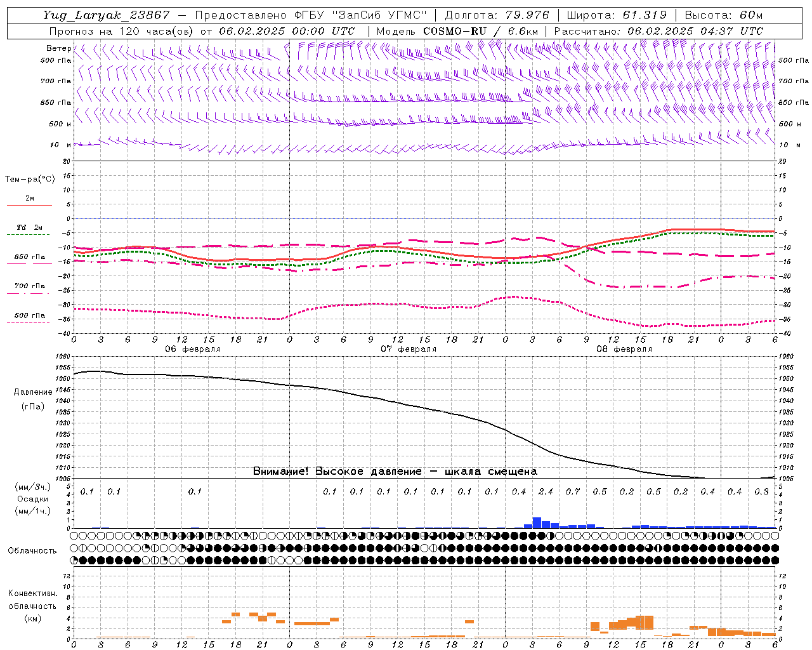The image size is (812, 650).
Task: Click the (мм/1ч.) precipitation unit label
Action: point(33,511)
